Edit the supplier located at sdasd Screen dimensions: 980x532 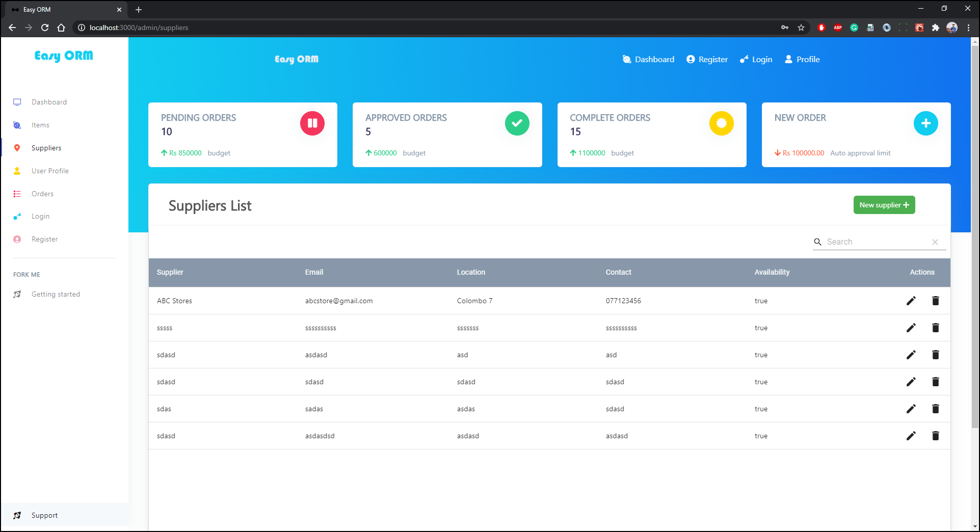pyautogui.click(x=911, y=382)
